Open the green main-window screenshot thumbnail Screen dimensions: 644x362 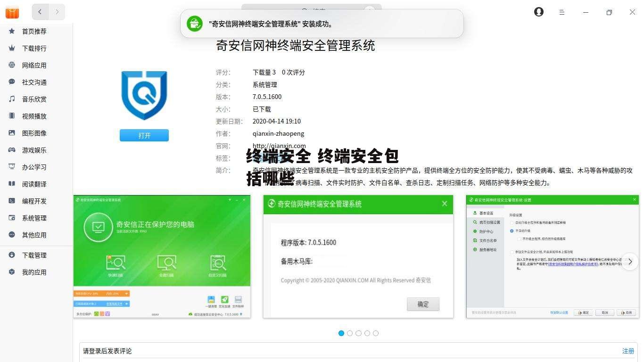(x=162, y=256)
